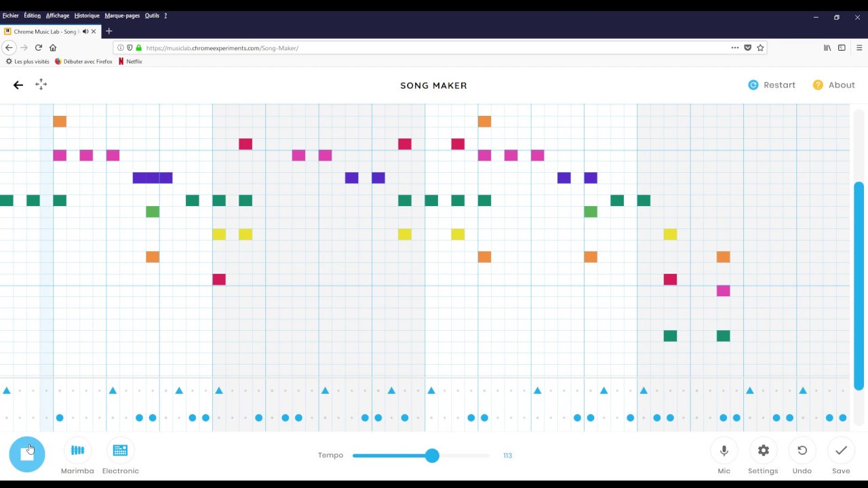
Task: Click the four-way move arrows icon
Action: 41,84
